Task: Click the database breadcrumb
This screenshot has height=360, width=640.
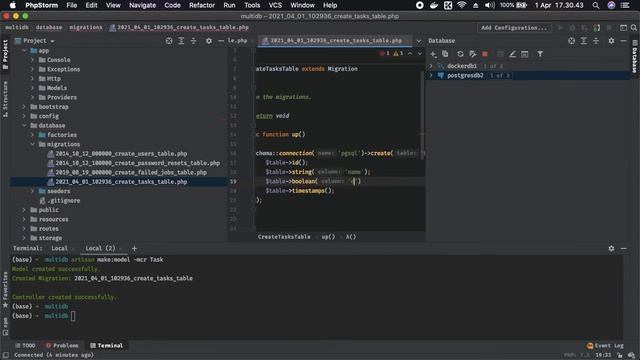Action: pyautogui.click(x=49, y=27)
